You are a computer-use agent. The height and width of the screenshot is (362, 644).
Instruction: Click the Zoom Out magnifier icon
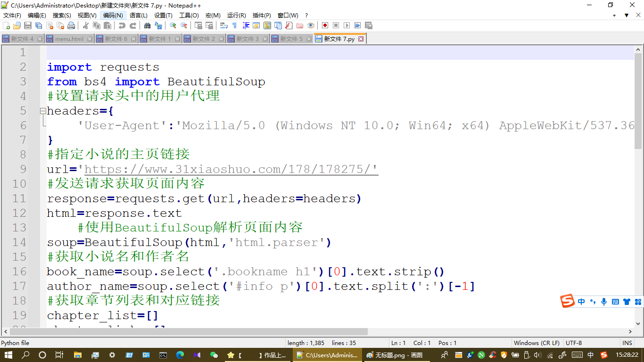click(184, 25)
